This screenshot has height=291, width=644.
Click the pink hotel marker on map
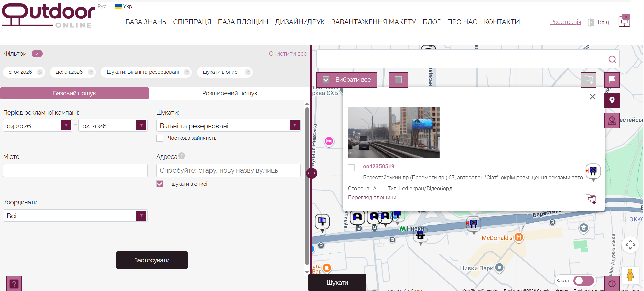(329, 141)
